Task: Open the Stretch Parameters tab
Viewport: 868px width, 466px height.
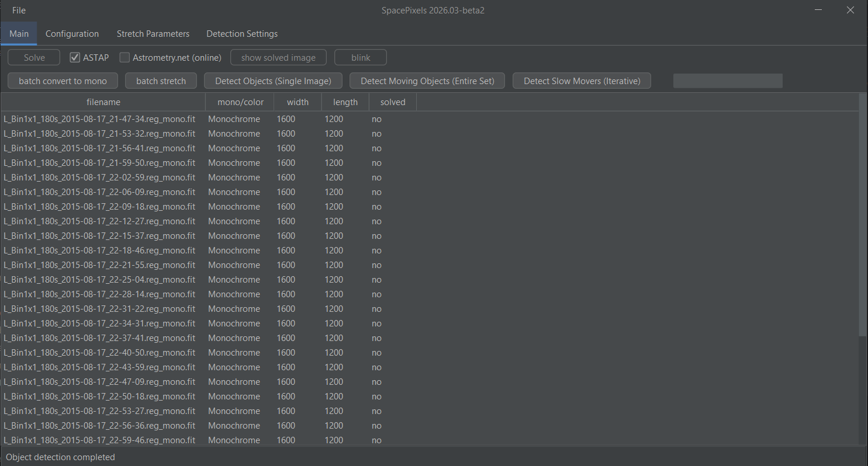Action: (x=153, y=34)
